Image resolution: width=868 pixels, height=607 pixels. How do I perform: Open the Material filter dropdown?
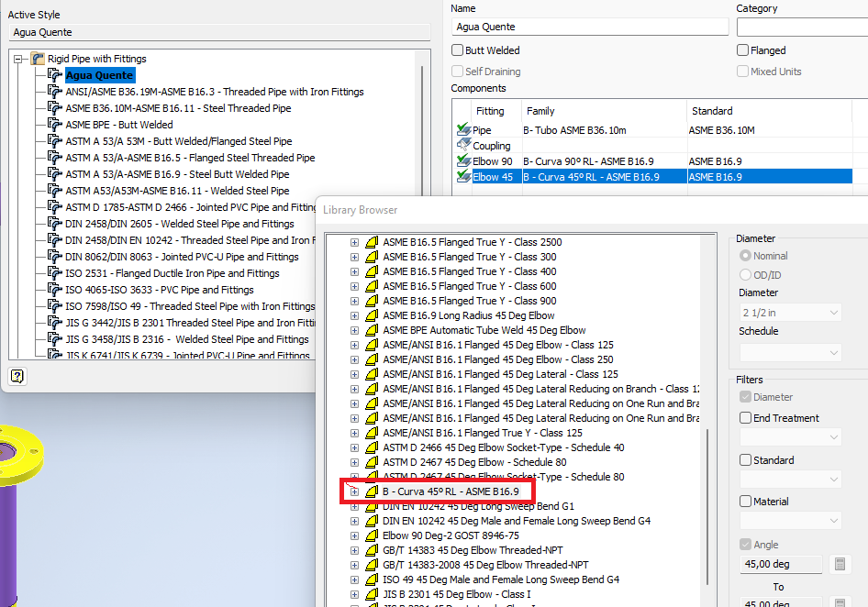pyautogui.click(x=791, y=521)
